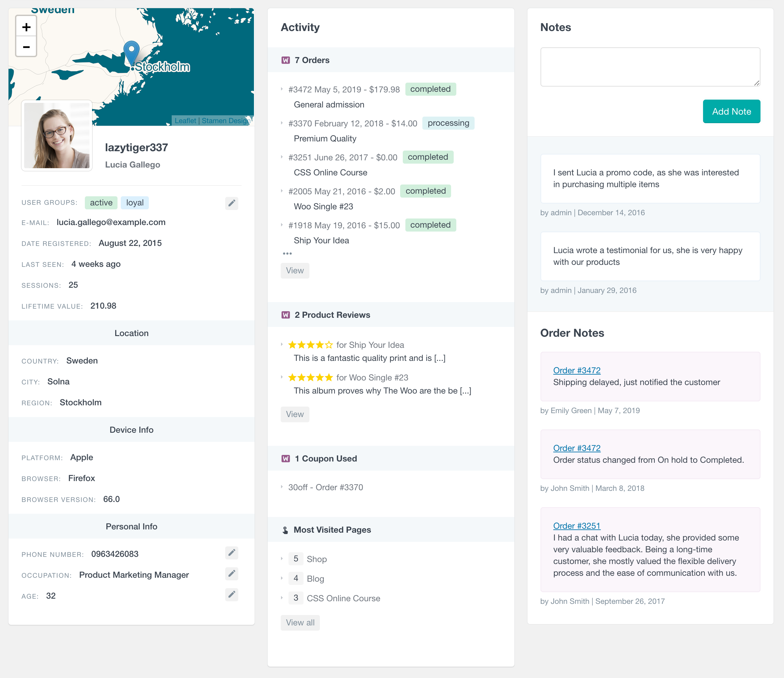Expand order #3251 details
The width and height of the screenshot is (784, 678).
[282, 157]
